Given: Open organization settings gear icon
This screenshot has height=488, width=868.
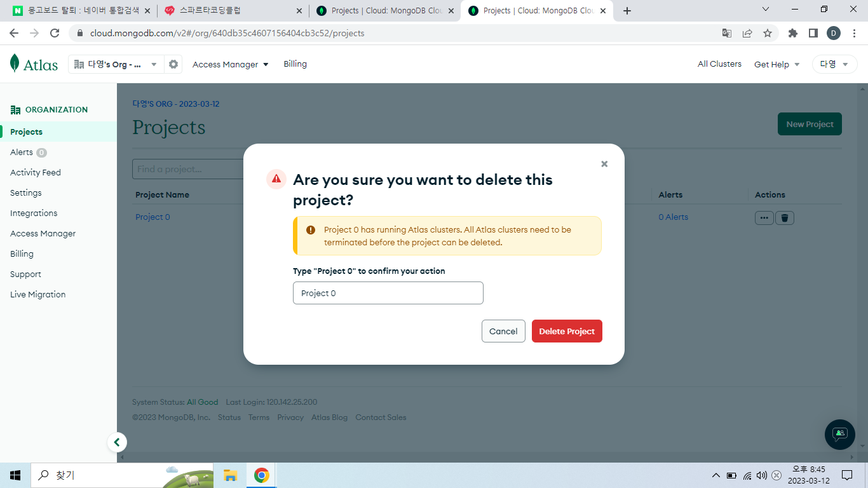Looking at the screenshot, I should tap(173, 64).
